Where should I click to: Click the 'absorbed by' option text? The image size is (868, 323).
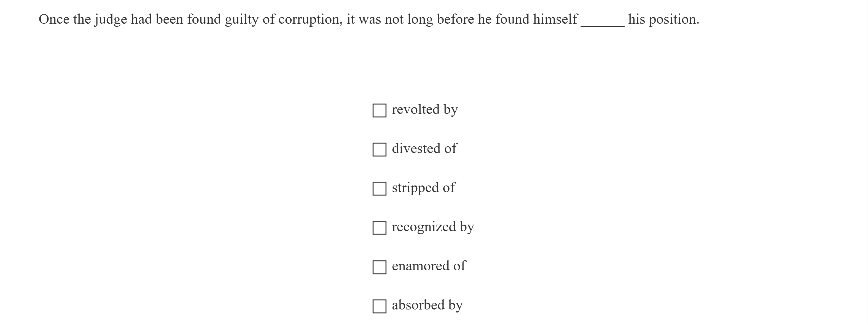tap(427, 305)
